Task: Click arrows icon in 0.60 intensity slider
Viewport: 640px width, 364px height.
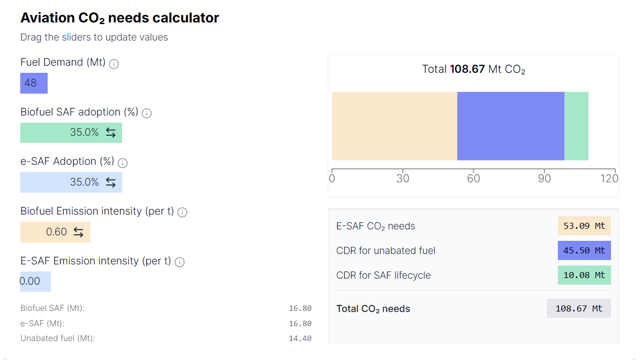Action: [x=78, y=232]
